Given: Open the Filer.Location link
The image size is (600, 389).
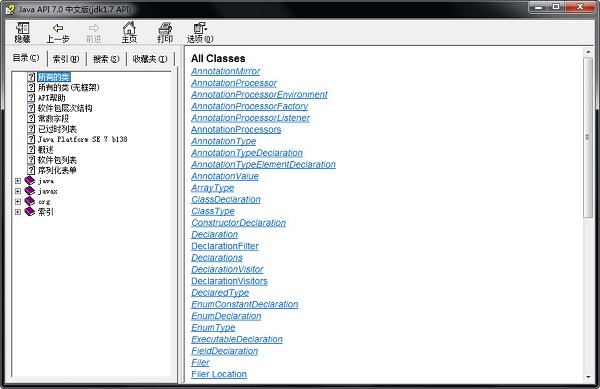Looking at the screenshot, I should coord(219,374).
